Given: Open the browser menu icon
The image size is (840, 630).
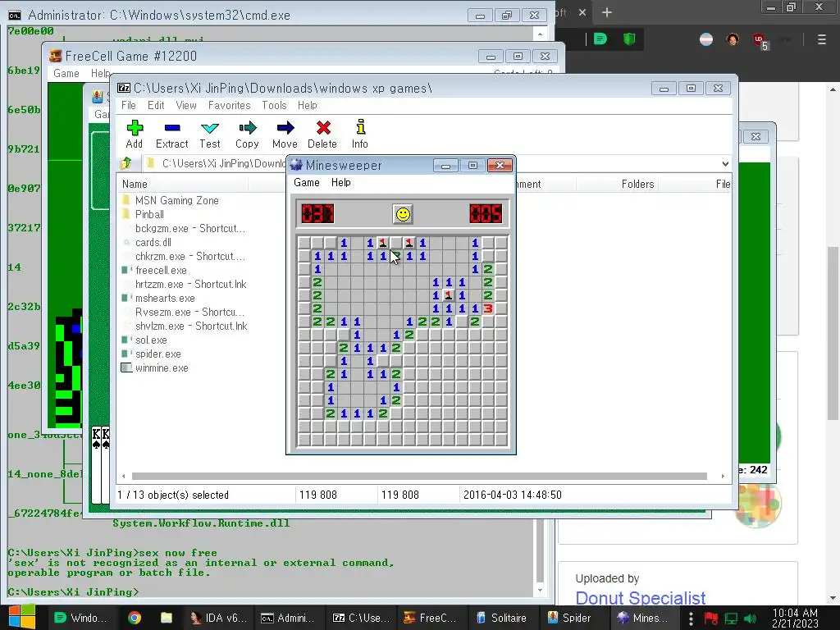Looking at the screenshot, I should (821, 39).
